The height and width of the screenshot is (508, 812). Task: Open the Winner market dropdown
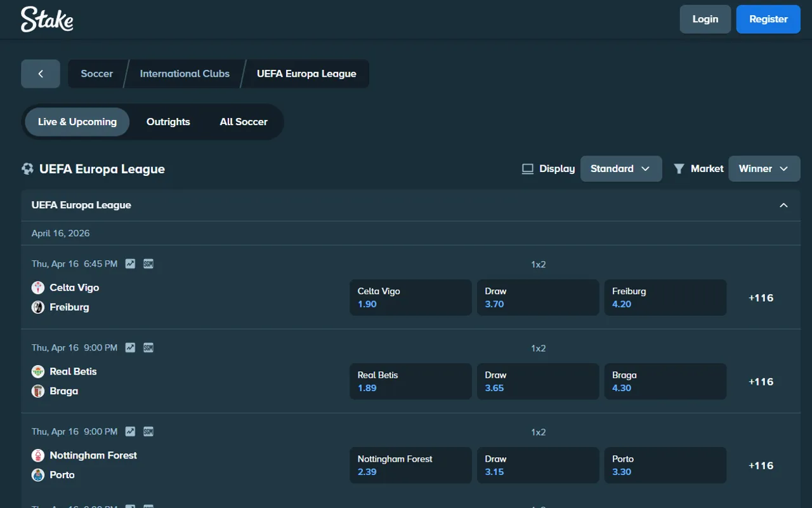point(764,168)
